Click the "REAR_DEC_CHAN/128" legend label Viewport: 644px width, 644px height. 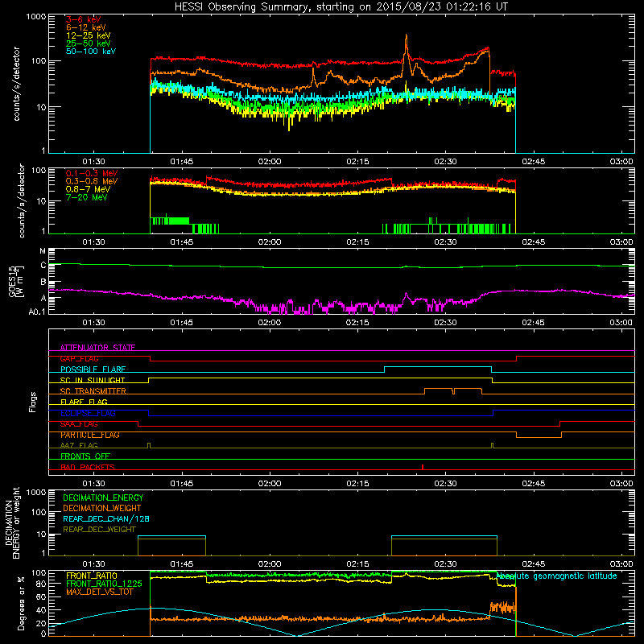[x=106, y=518]
